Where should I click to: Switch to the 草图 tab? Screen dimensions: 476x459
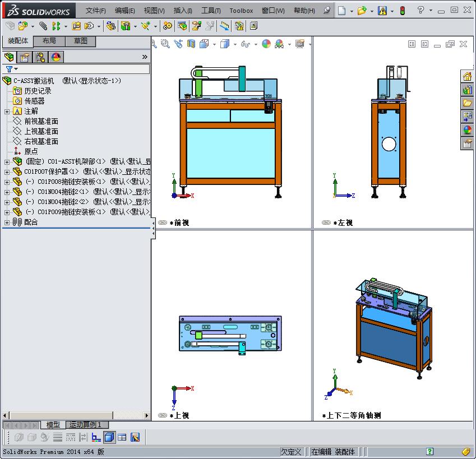coord(80,41)
